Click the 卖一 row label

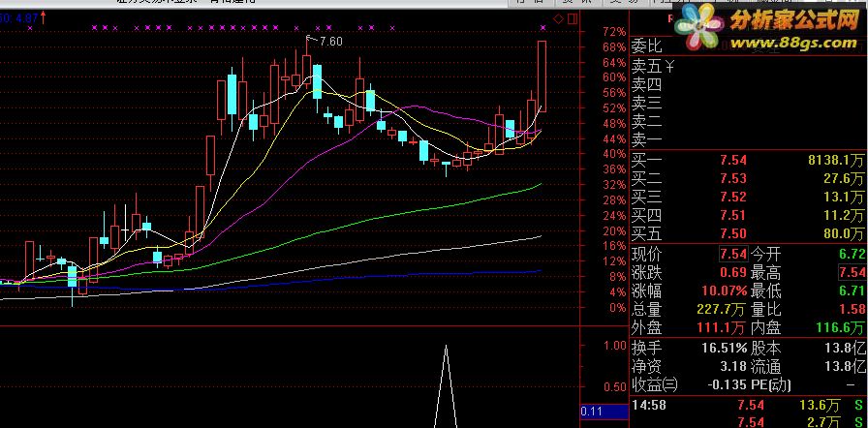pyautogui.click(x=646, y=139)
